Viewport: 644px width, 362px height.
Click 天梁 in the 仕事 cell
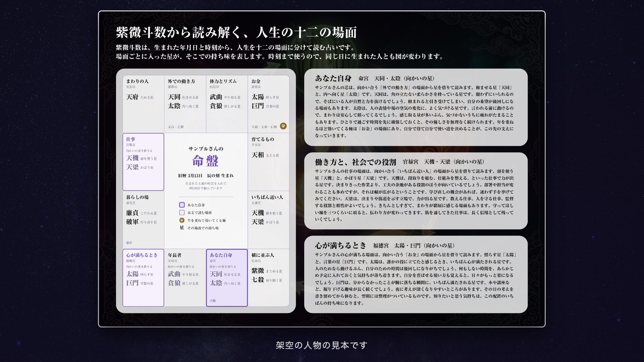point(132,167)
